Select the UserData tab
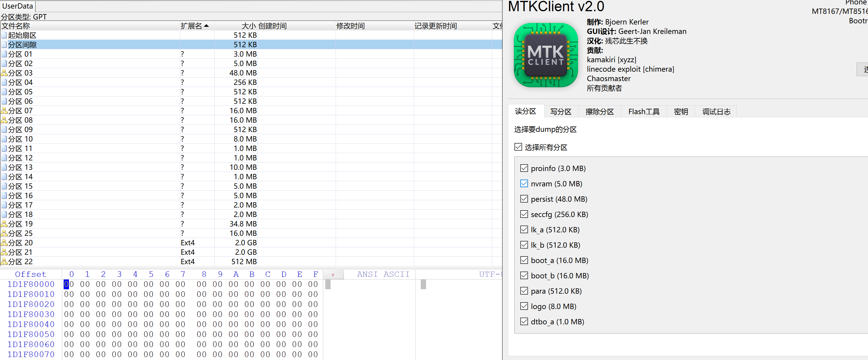The width and height of the screenshot is (868, 360). [17, 6]
